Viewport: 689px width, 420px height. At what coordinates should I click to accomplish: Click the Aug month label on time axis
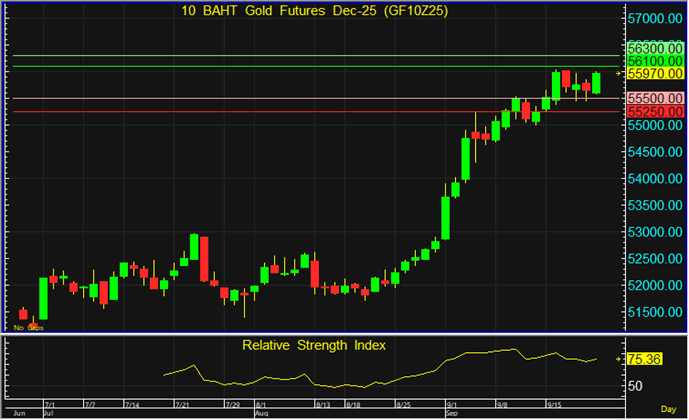[x=261, y=411]
